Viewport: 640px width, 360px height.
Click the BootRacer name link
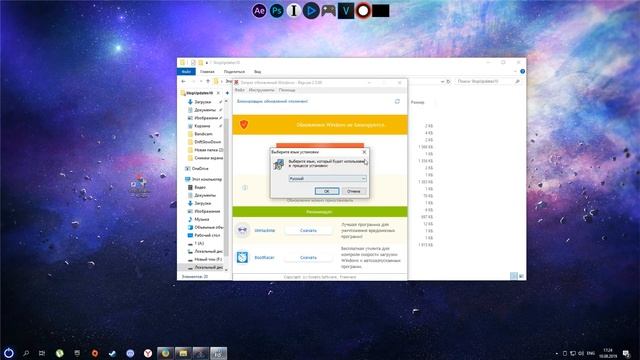point(264,258)
